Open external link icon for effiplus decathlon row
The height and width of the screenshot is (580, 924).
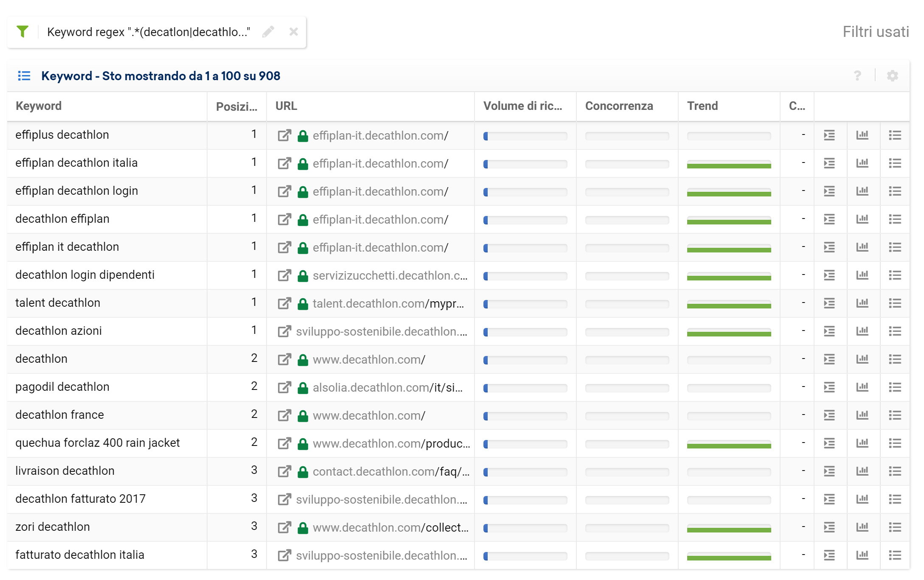(x=284, y=135)
